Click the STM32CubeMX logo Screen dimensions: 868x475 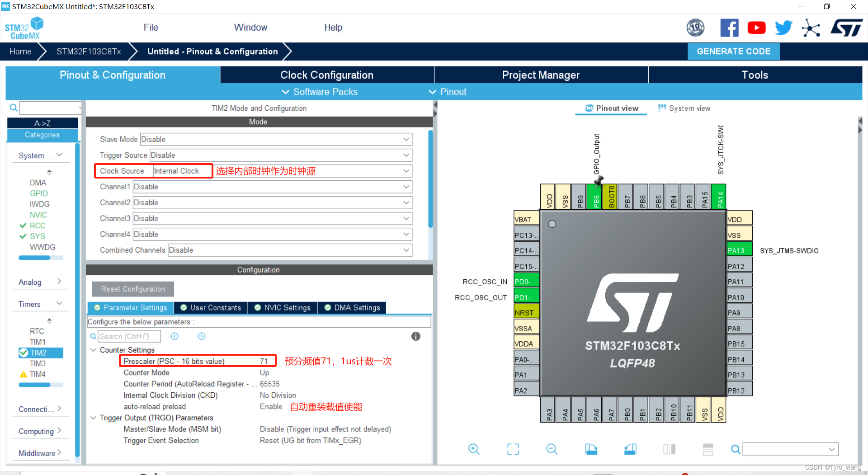[24, 28]
